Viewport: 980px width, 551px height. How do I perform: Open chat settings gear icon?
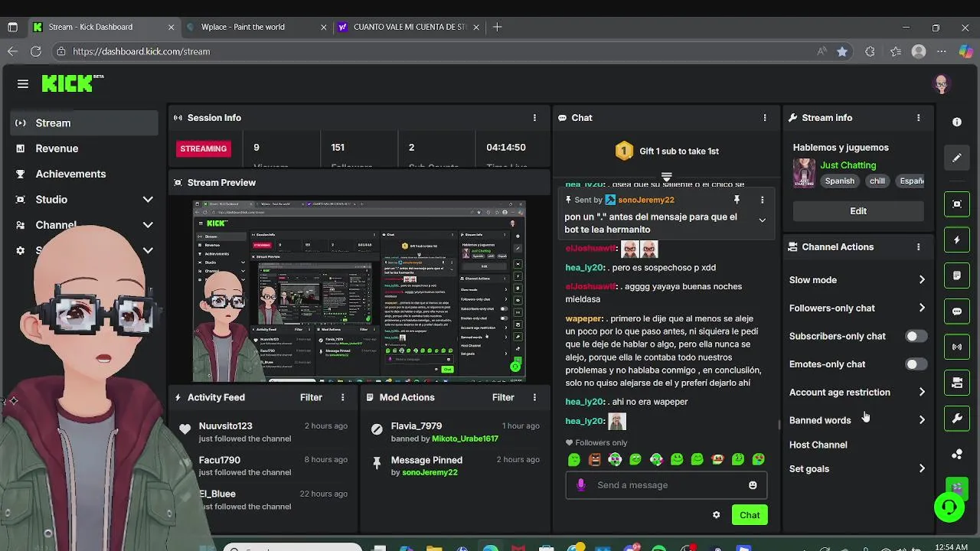coord(717,515)
